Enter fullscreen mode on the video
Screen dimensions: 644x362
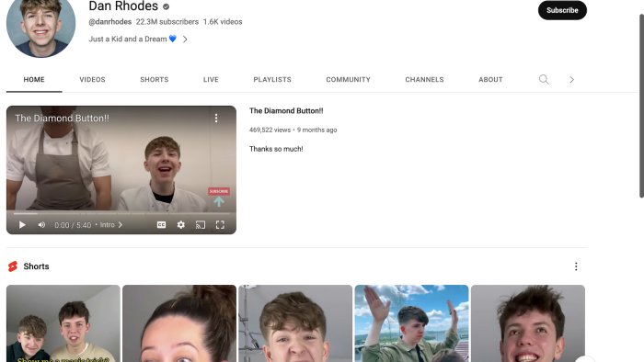coord(220,225)
